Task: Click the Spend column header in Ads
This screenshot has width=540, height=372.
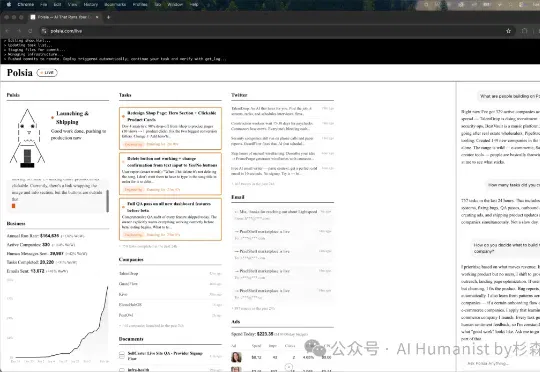Action: [257, 345]
